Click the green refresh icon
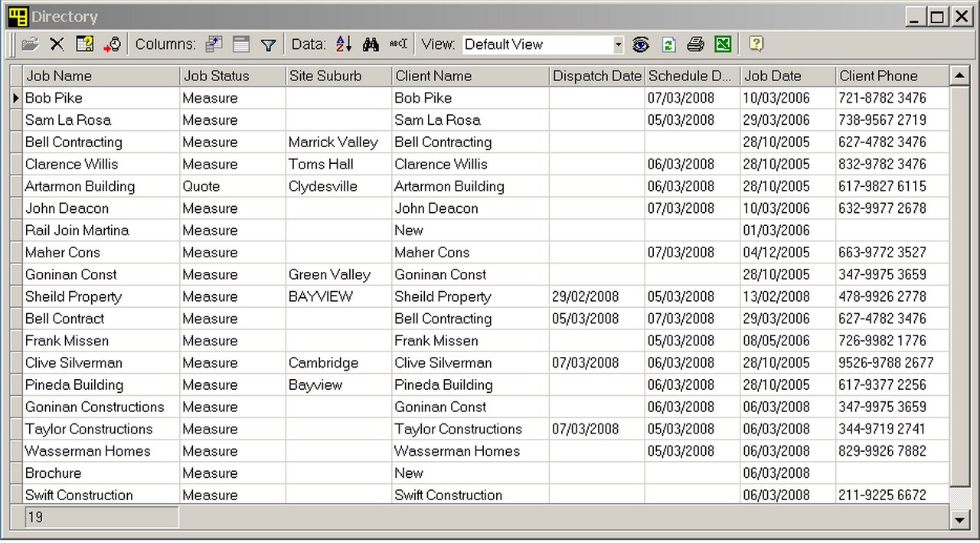Viewport: 980px width, 543px height. (x=668, y=44)
